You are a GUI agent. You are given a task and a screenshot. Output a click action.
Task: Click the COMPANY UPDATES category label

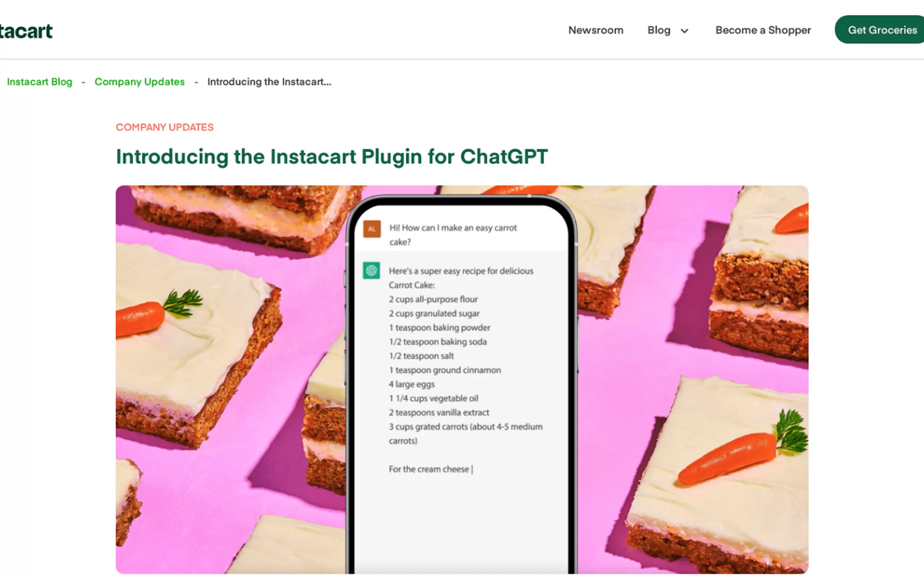coord(165,127)
